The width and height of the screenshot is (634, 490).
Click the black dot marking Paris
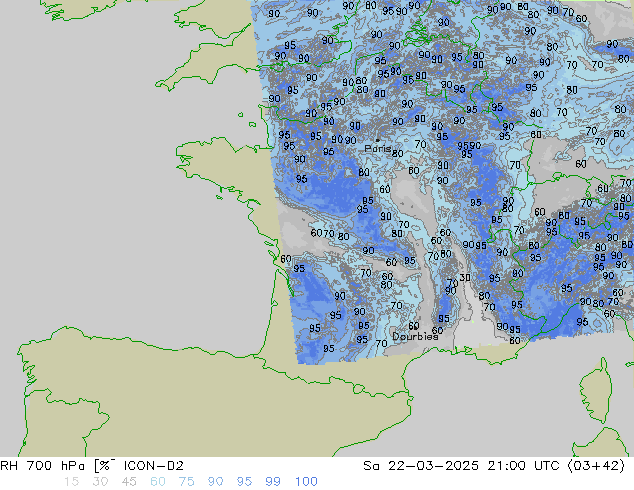tap(378, 140)
